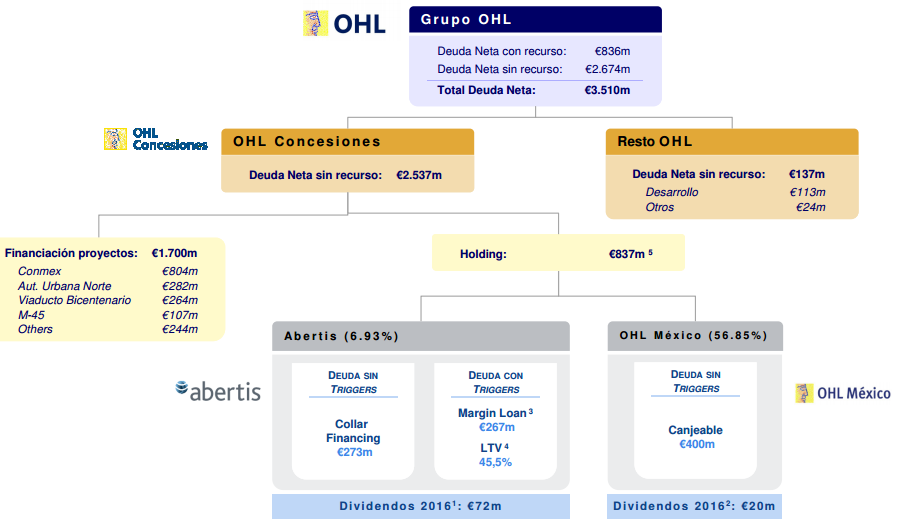Screen dimensions: 900x530
Task: Click Deuda sin Triggers heading under OHL México
Action: [x=695, y=381]
